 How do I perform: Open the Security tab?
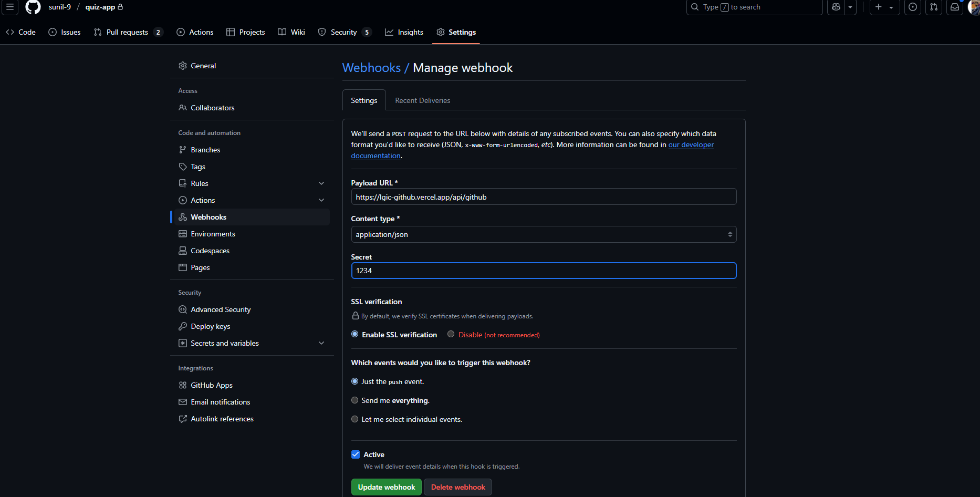[345, 32]
